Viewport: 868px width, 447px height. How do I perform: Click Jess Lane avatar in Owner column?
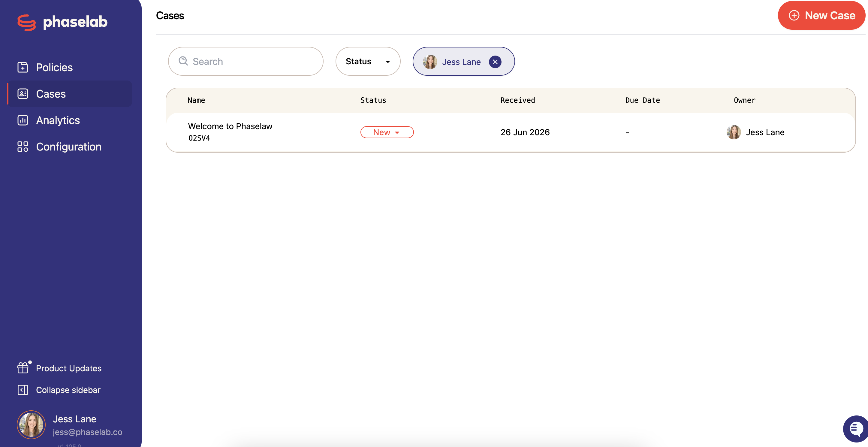tap(734, 132)
